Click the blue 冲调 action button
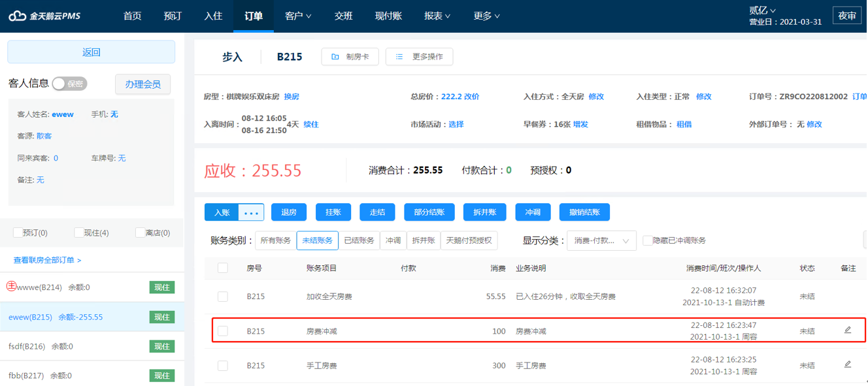This screenshot has height=386, width=868. click(x=533, y=212)
